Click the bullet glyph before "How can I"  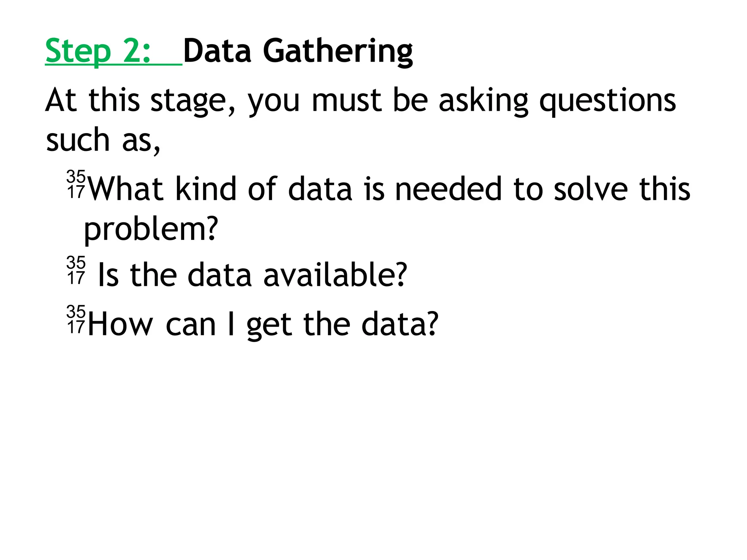click(76, 319)
